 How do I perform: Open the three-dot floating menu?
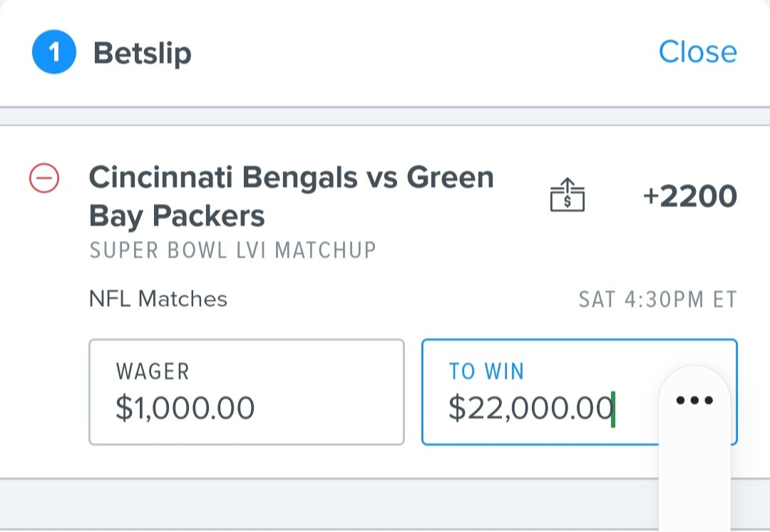(x=694, y=400)
